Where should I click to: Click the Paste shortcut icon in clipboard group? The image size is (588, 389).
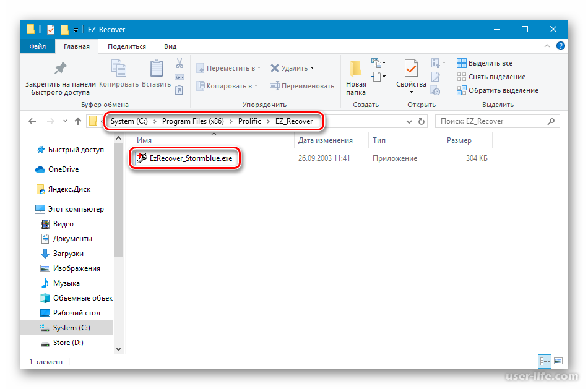point(179,90)
